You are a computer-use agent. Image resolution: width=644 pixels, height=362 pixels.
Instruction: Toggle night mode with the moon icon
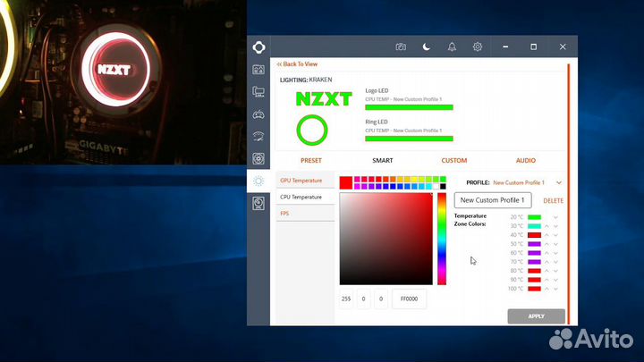click(427, 46)
